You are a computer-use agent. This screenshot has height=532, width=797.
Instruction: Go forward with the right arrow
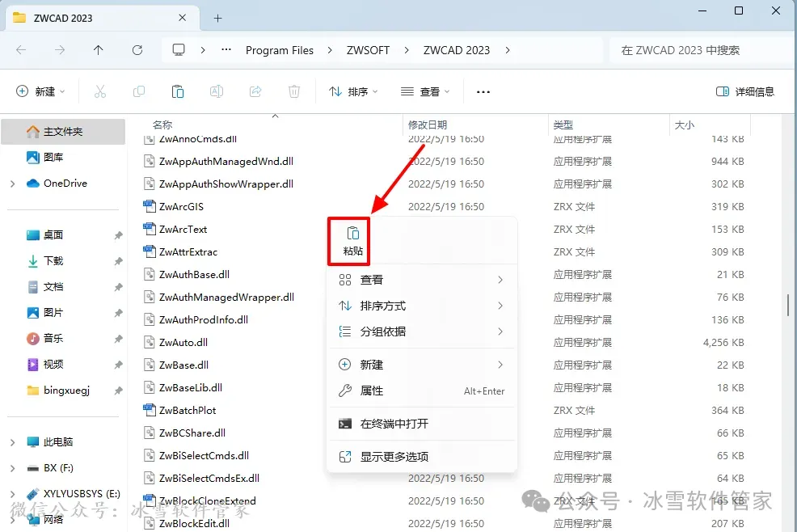click(60, 50)
